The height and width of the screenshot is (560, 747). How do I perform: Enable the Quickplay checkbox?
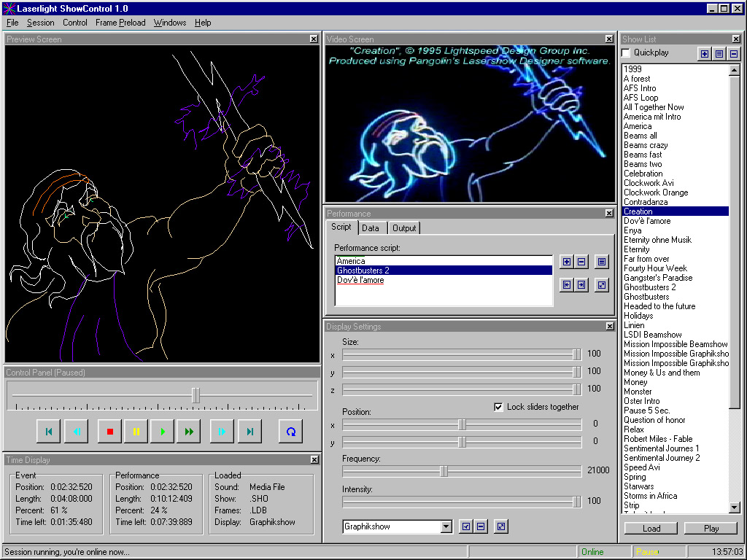pyautogui.click(x=626, y=52)
